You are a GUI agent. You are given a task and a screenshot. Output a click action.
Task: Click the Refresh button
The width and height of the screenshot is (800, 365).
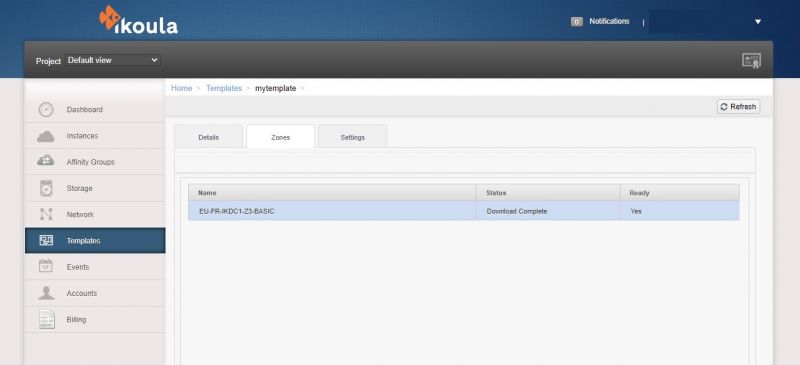[738, 107]
